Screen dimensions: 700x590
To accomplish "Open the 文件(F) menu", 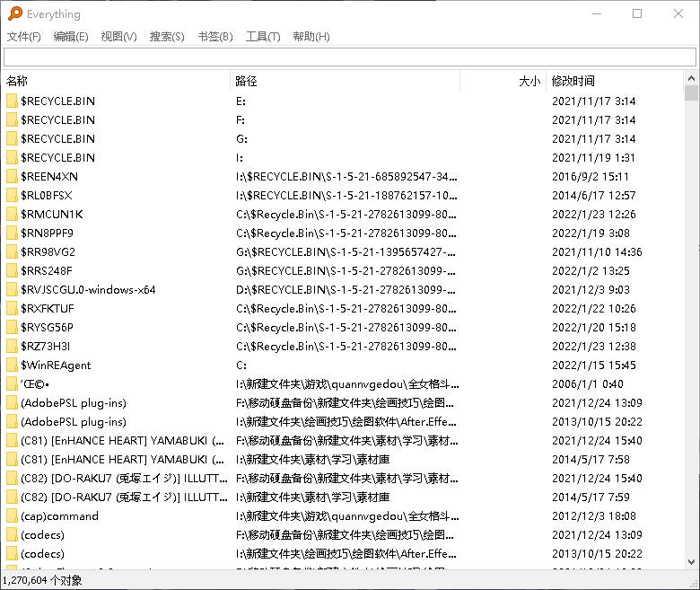I will 23,37.
